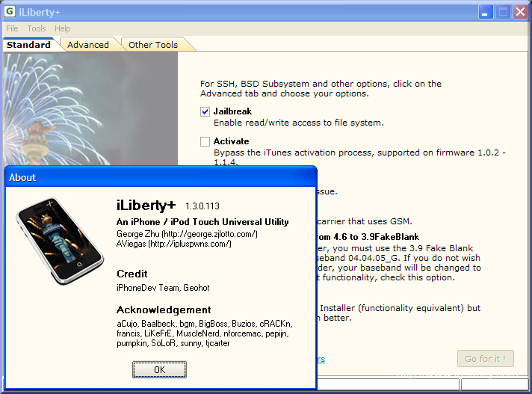The image size is (532, 394).
Task: Switch to the Advanced tab
Action: tap(88, 45)
